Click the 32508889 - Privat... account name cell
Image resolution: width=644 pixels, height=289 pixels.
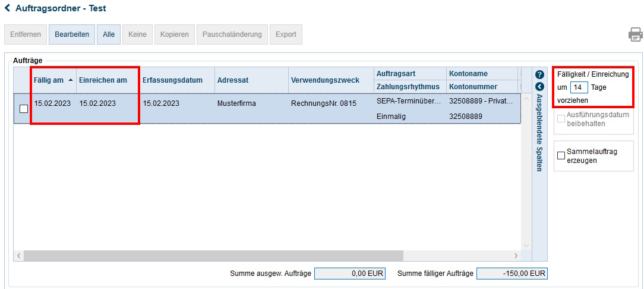click(x=481, y=101)
